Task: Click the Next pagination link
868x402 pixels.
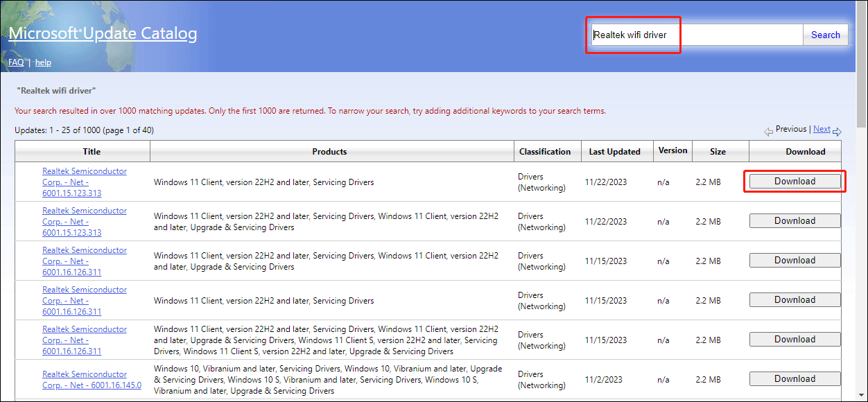Action: [822, 128]
